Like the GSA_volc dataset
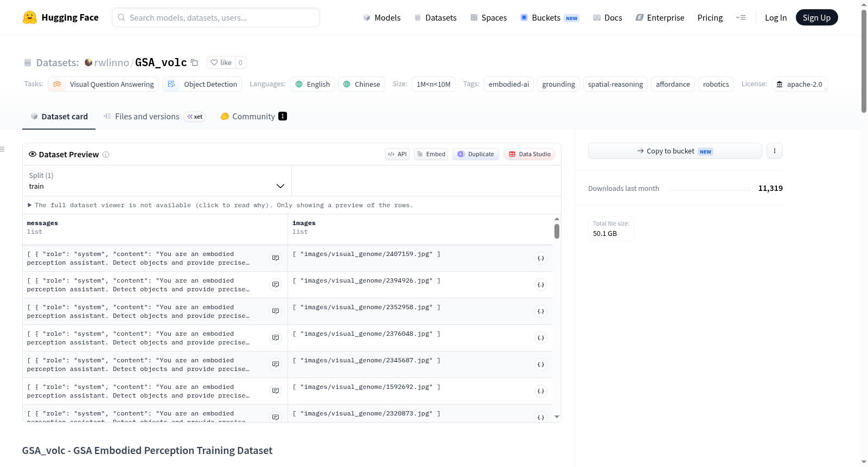This screenshot has width=868, height=467. (221, 62)
